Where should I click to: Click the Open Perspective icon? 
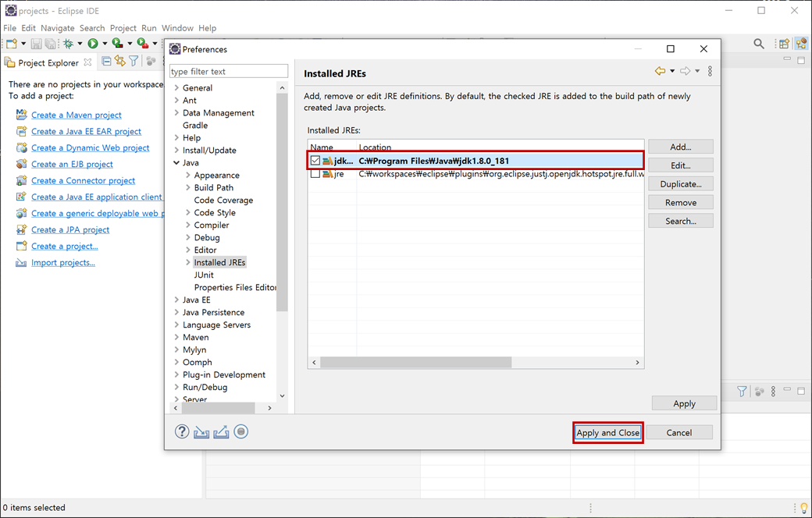click(785, 44)
